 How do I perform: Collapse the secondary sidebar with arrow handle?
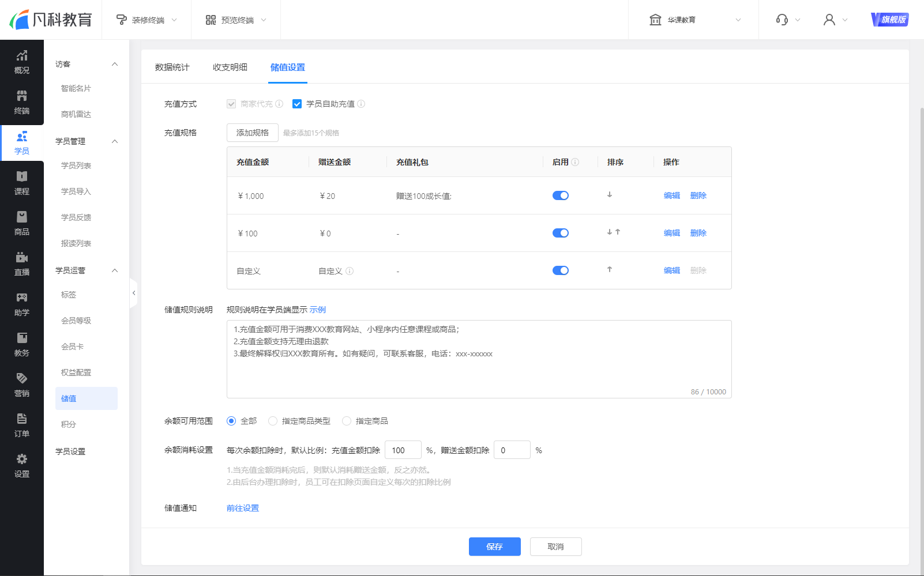pyautogui.click(x=134, y=293)
